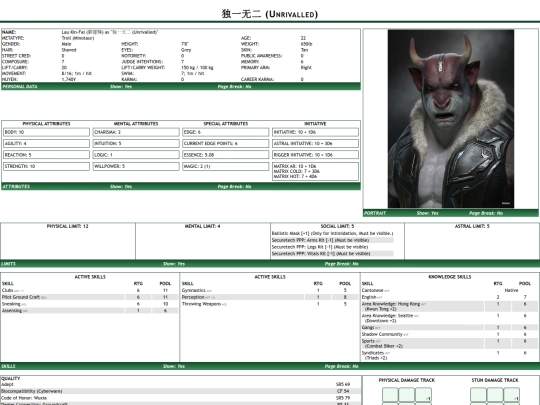Click the PHYSICAL LIMIT: 12 heading
Image resolution: width=540 pixels, height=405 pixels.
[68, 226]
